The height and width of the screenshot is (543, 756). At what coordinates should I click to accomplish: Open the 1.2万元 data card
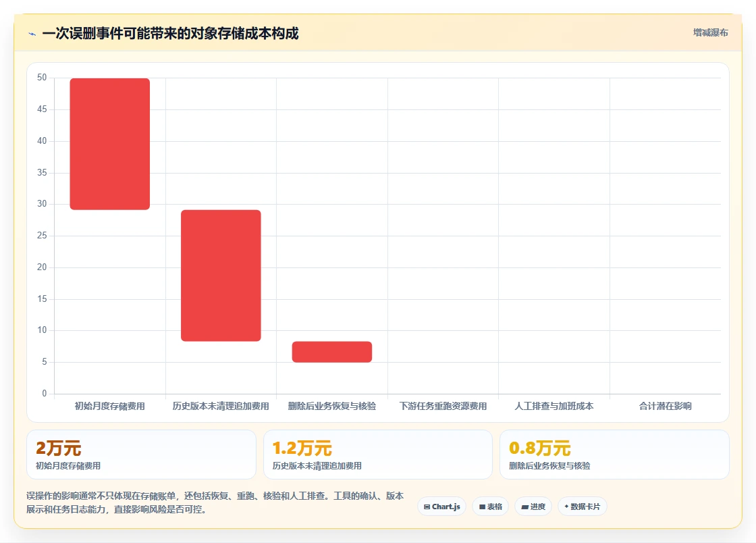377,455
